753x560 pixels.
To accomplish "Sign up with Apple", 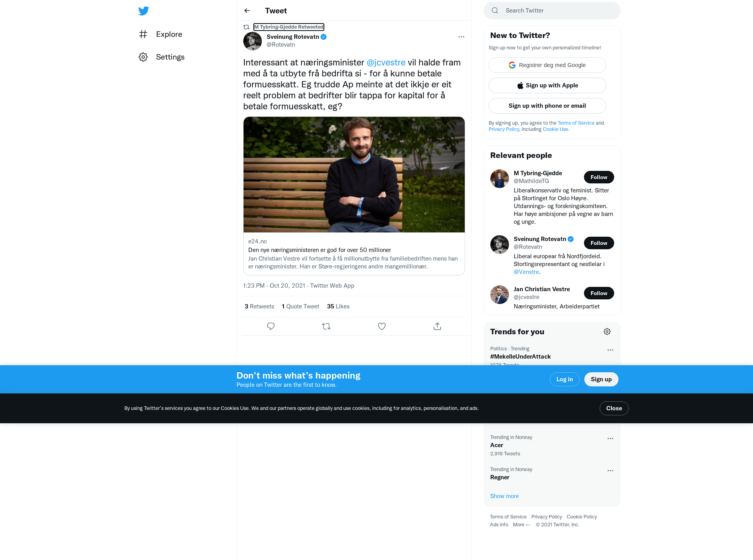I will (x=547, y=85).
